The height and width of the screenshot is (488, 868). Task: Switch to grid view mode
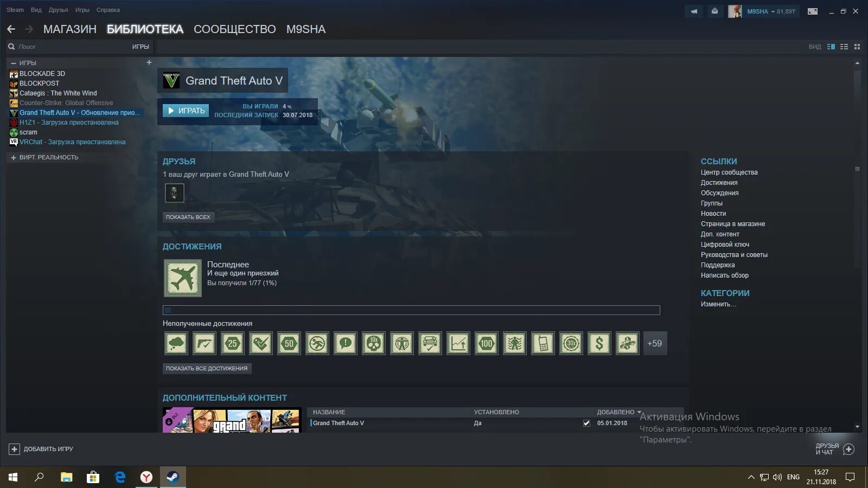click(857, 47)
